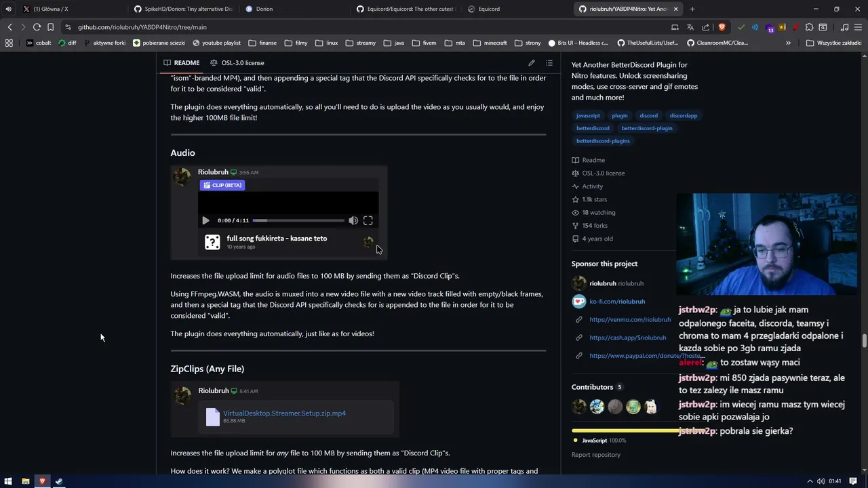
Task: Click the address bar URL field
Action: 366,27
